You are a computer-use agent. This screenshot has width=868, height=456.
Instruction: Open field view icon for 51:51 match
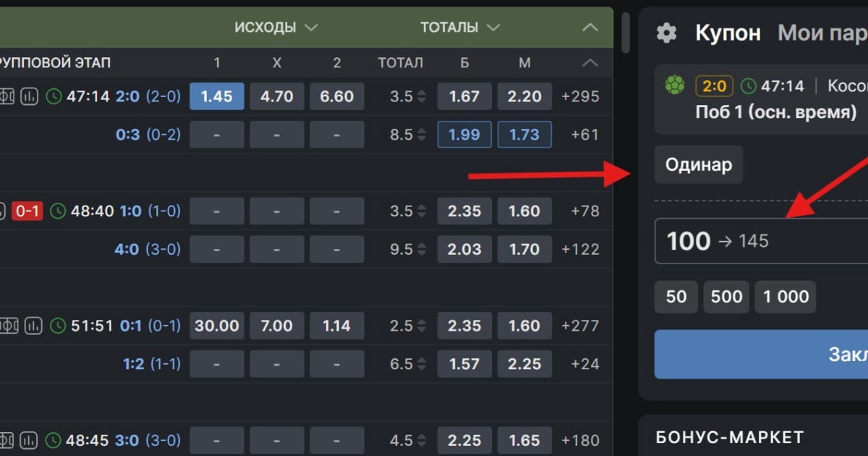7,326
